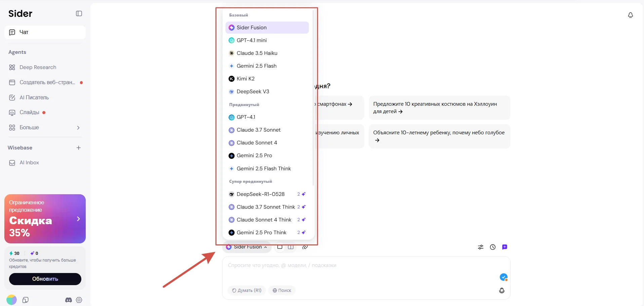Viewport: 644px width, 306px height.
Task: Open the Deep Research agent
Action: pos(45,67)
